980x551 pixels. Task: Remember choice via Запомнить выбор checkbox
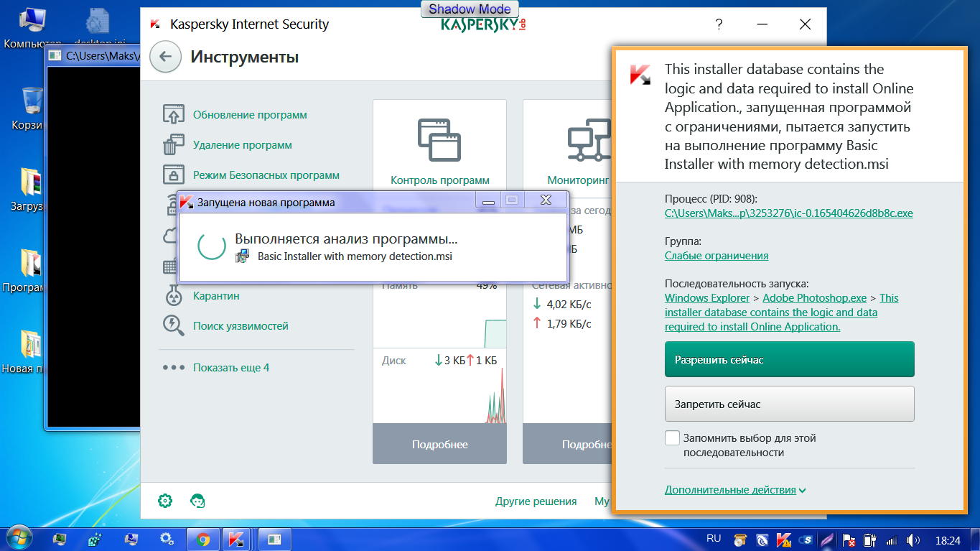tap(672, 438)
